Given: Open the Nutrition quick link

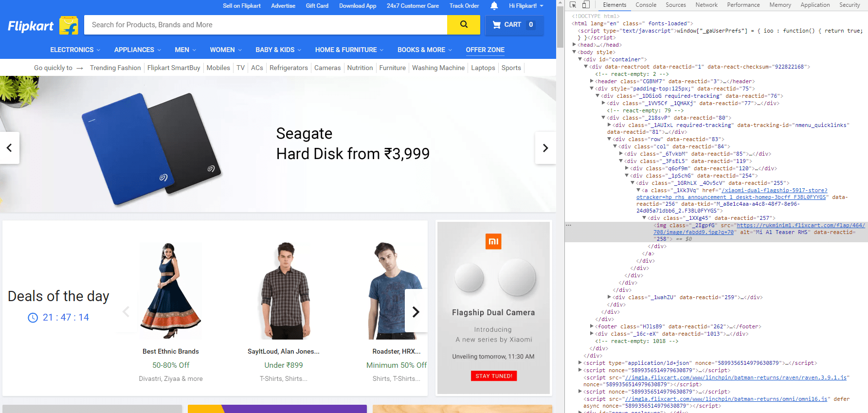Looking at the screenshot, I should [360, 68].
